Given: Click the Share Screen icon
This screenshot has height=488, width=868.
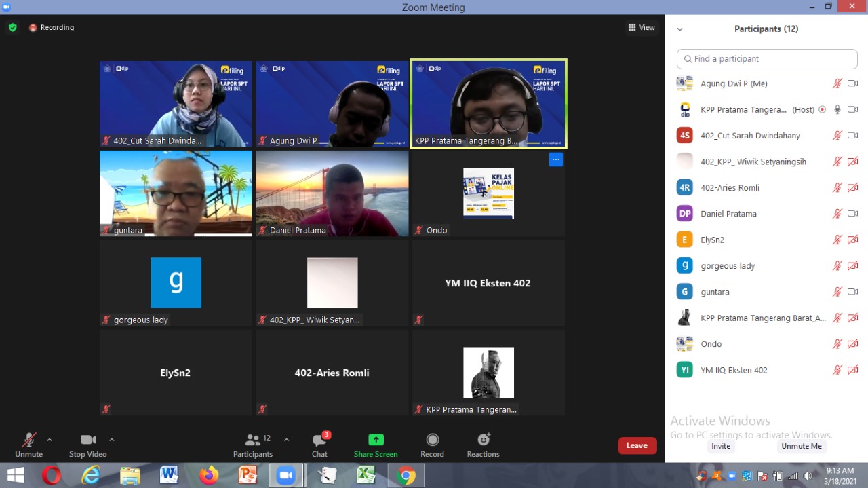Looking at the screenshot, I should point(376,440).
